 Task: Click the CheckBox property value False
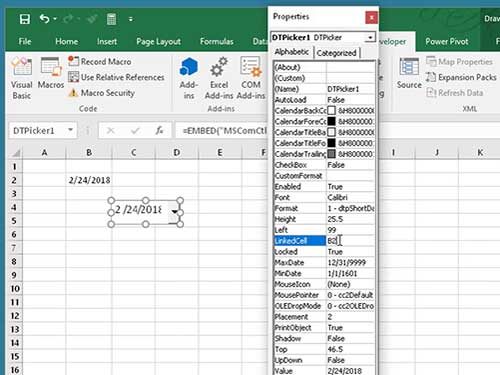click(x=350, y=165)
